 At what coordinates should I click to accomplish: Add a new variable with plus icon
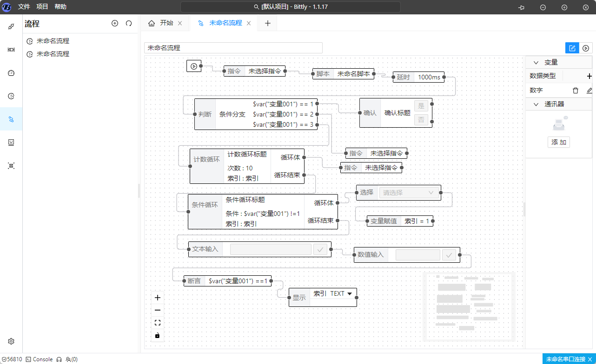point(589,76)
